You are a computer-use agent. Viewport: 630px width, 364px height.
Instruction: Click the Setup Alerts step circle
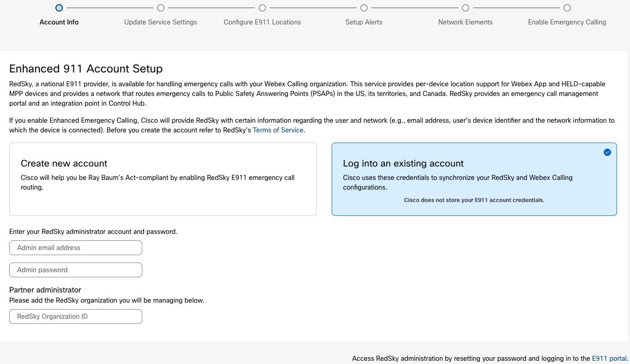coord(364,8)
